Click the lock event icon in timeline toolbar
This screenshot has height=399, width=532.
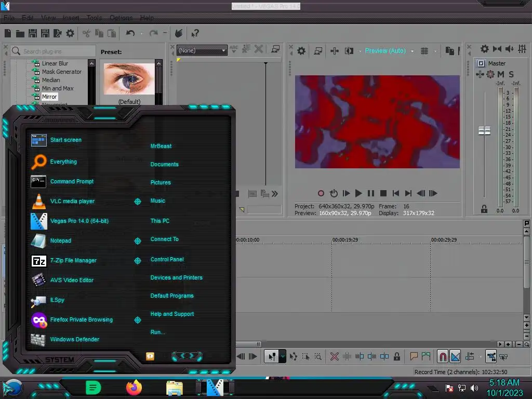pyautogui.click(x=396, y=356)
